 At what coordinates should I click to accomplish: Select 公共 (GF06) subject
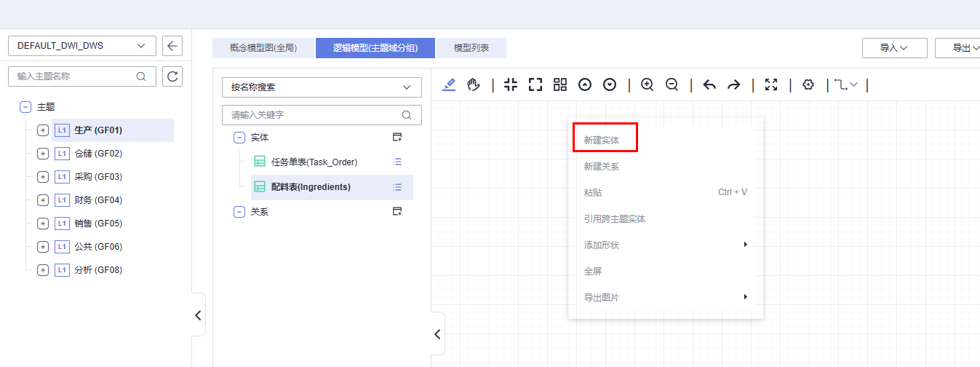point(98,247)
